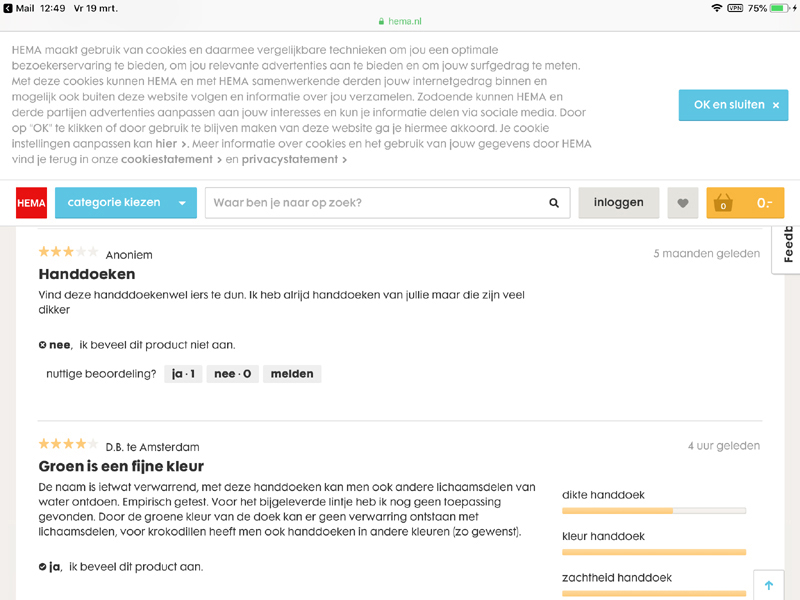
Task: Click the inloggen button
Action: 618,203
